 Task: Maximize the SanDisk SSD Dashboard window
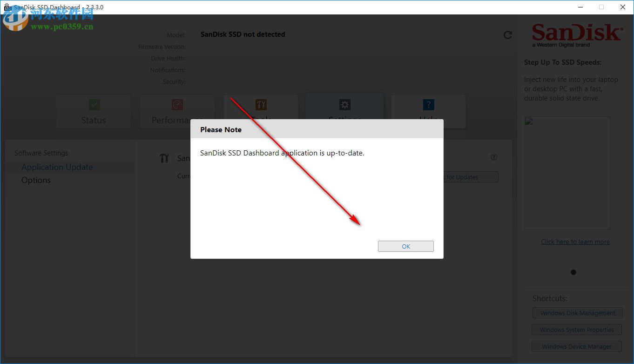pyautogui.click(x=601, y=7)
